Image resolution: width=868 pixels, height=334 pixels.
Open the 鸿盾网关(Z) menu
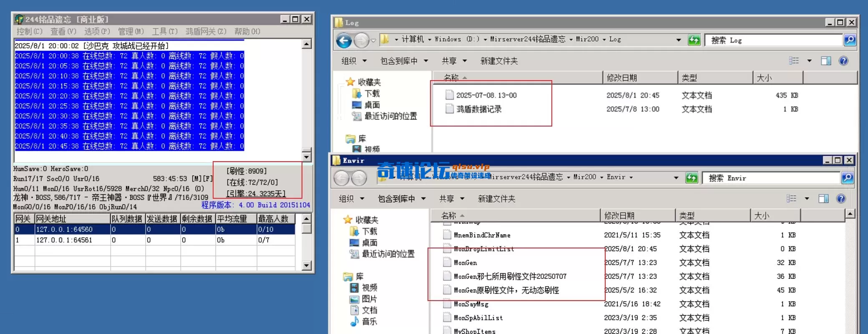pyautogui.click(x=206, y=31)
